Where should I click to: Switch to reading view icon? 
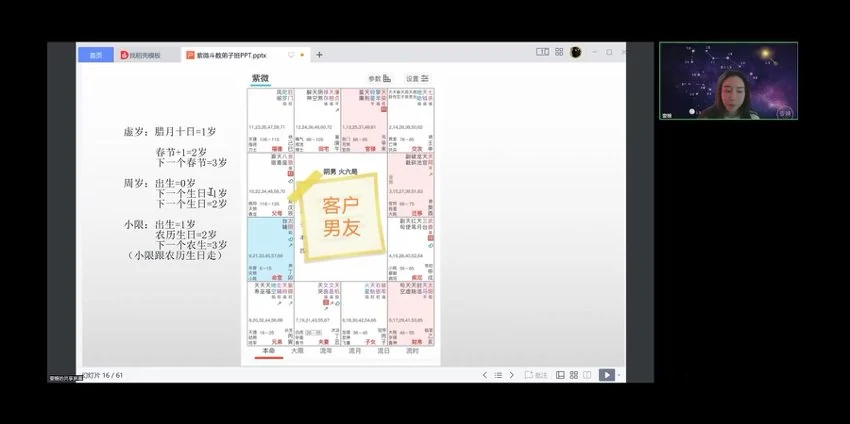tap(587, 375)
